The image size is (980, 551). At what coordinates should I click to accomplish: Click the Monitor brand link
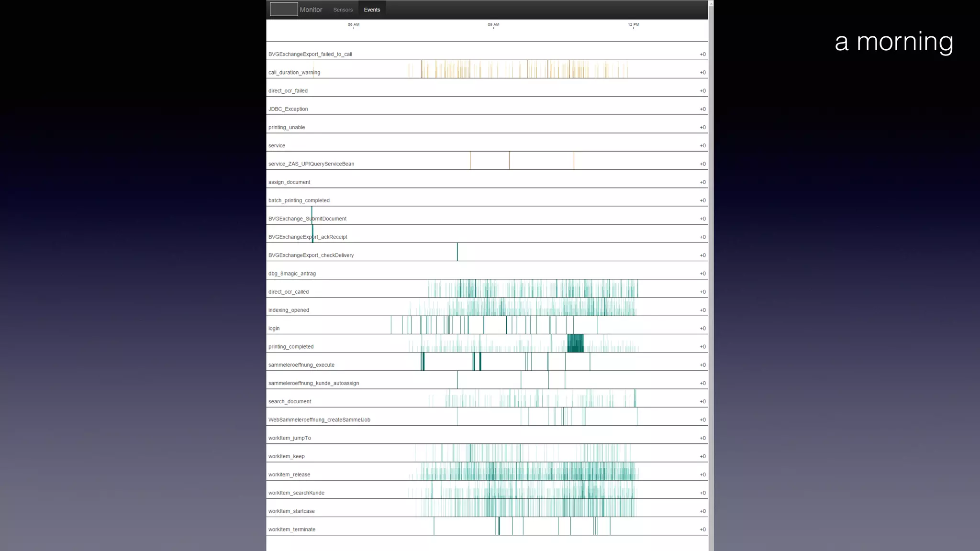[x=311, y=10]
